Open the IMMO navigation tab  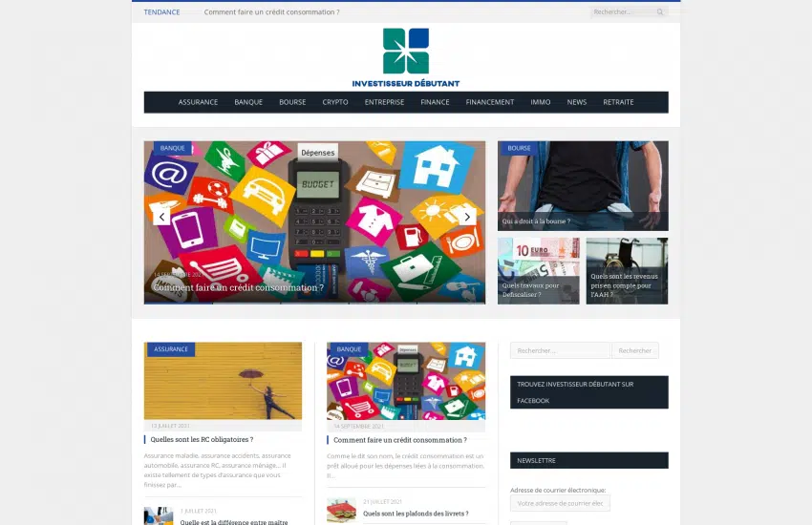[x=541, y=102]
